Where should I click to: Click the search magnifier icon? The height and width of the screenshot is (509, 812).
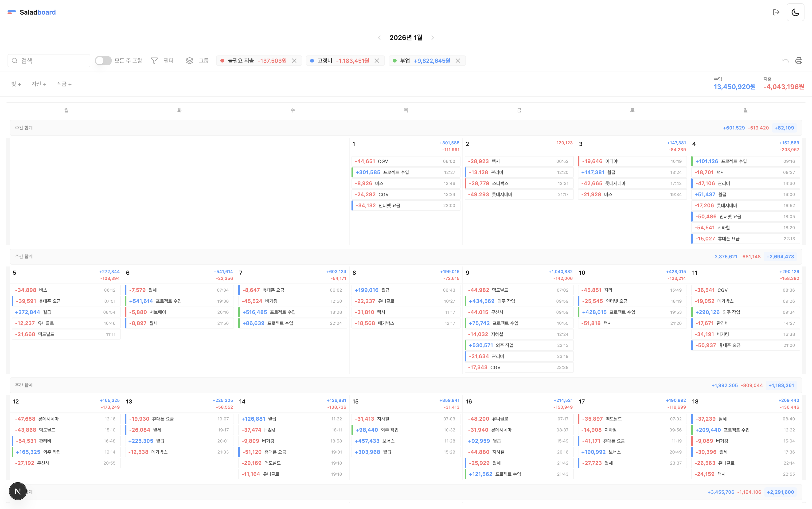click(15, 61)
